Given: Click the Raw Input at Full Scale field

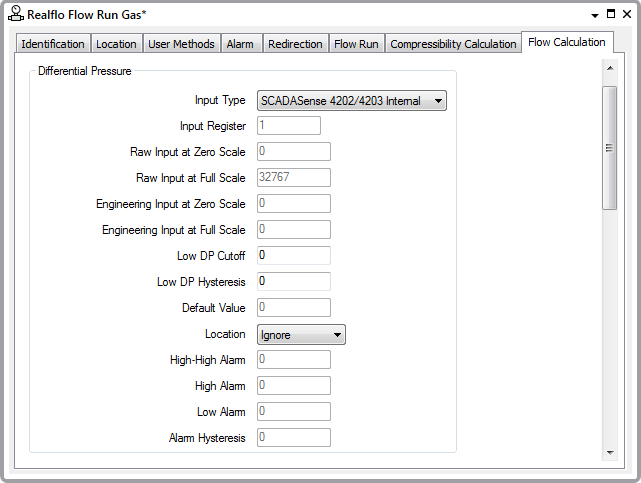Looking at the screenshot, I should pyautogui.click(x=293, y=178).
